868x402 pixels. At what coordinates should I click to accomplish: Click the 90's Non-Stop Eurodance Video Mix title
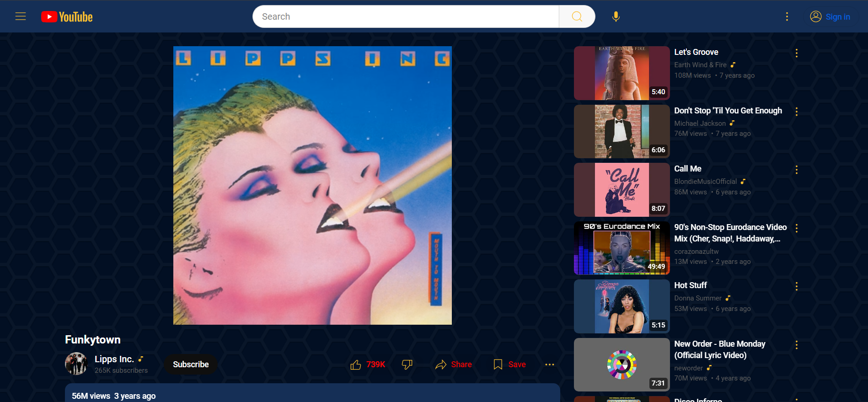click(730, 233)
